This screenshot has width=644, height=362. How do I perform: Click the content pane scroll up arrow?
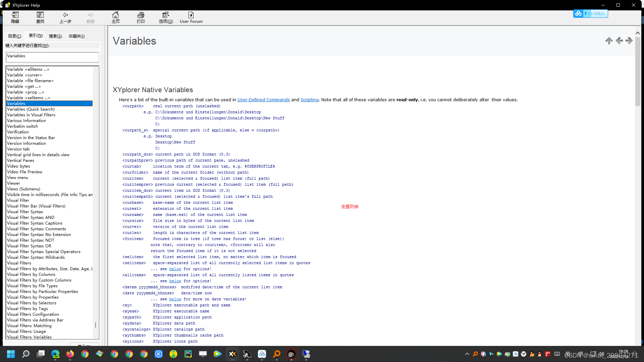[638, 33]
